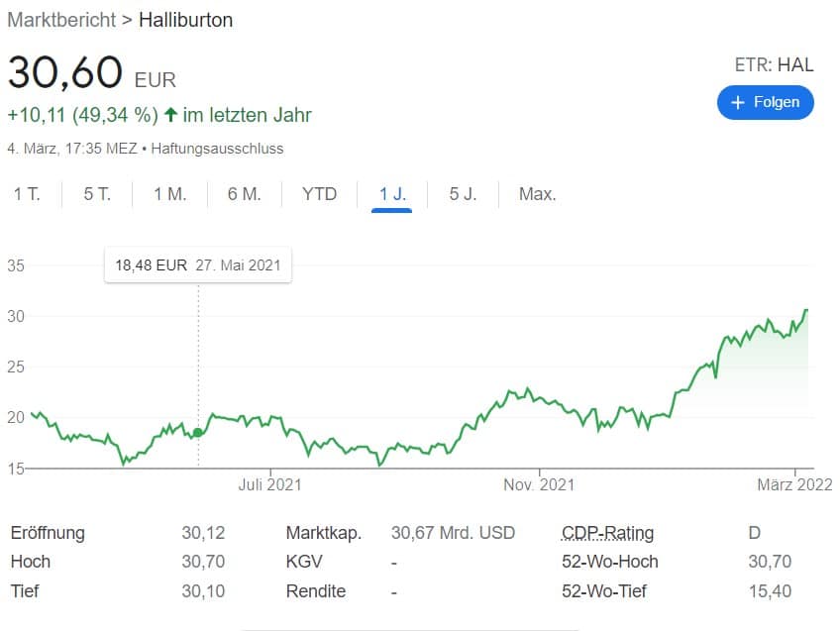Click the KGV label

304,562
